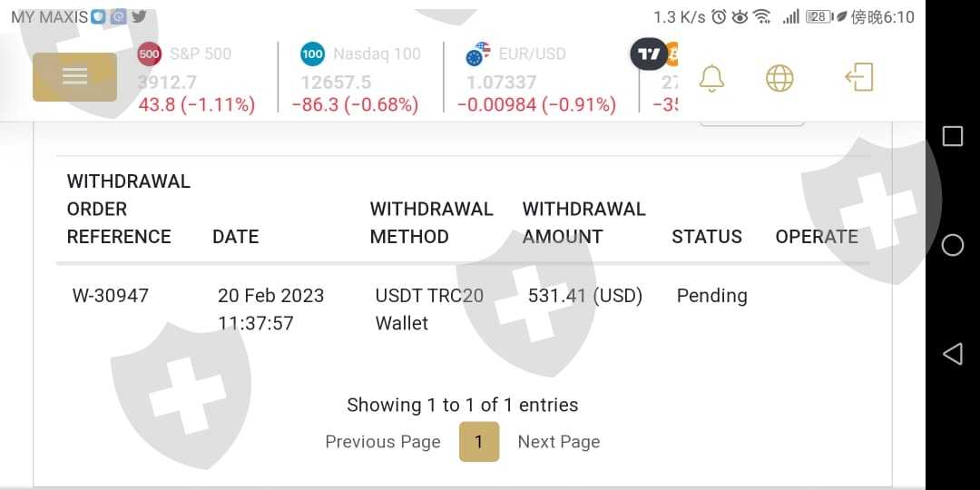Open withdrawal order W-30947
Viewport: 980px width, 490px height.
(111, 296)
